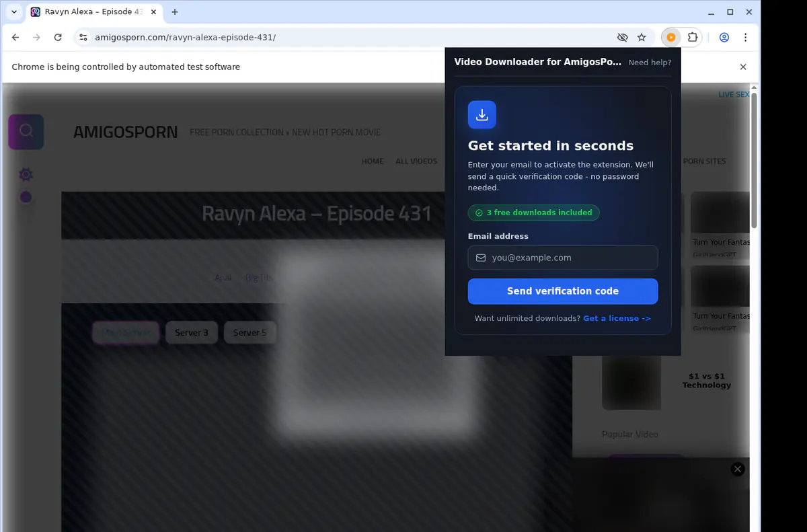Open the crossed-eye tracking protection icon
Screen dimensions: 807x532
click(x=622, y=38)
